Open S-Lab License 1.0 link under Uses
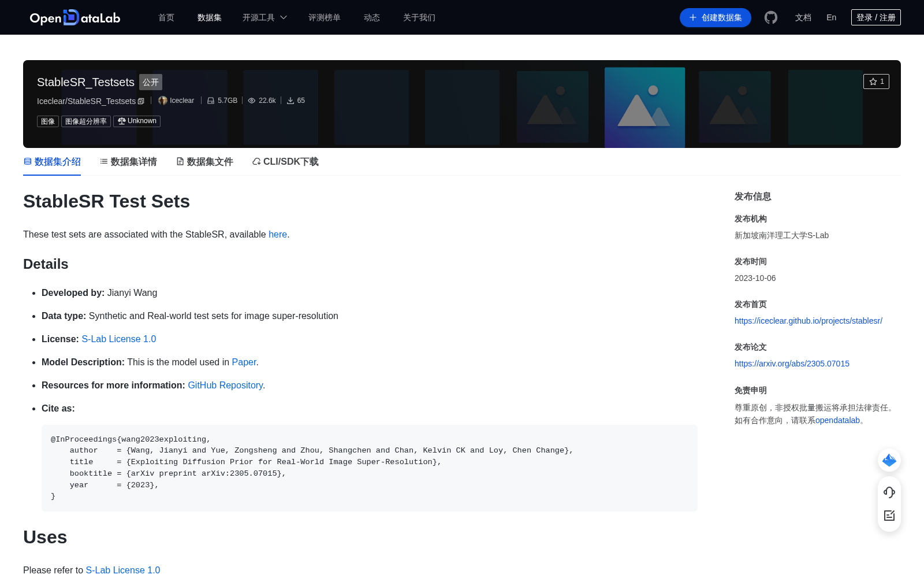 point(123,570)
